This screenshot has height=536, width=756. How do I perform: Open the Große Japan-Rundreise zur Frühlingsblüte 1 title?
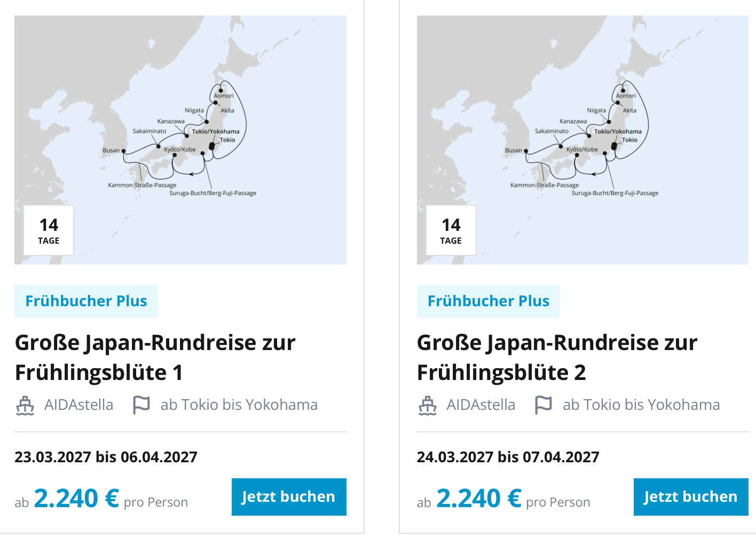tap(155, 357)
